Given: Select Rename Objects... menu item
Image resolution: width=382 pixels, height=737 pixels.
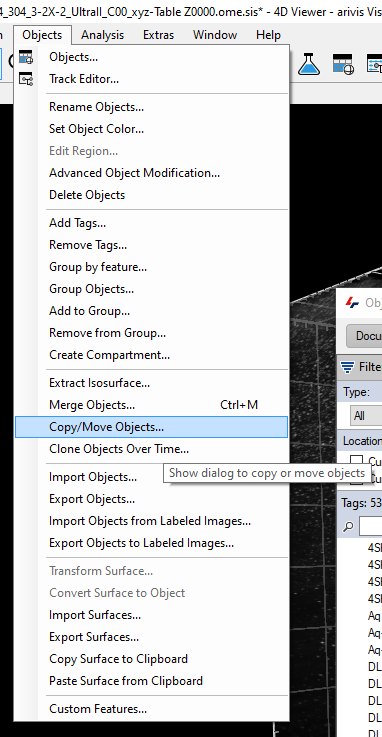Looking at the screenshot, I should click(151, 107).
